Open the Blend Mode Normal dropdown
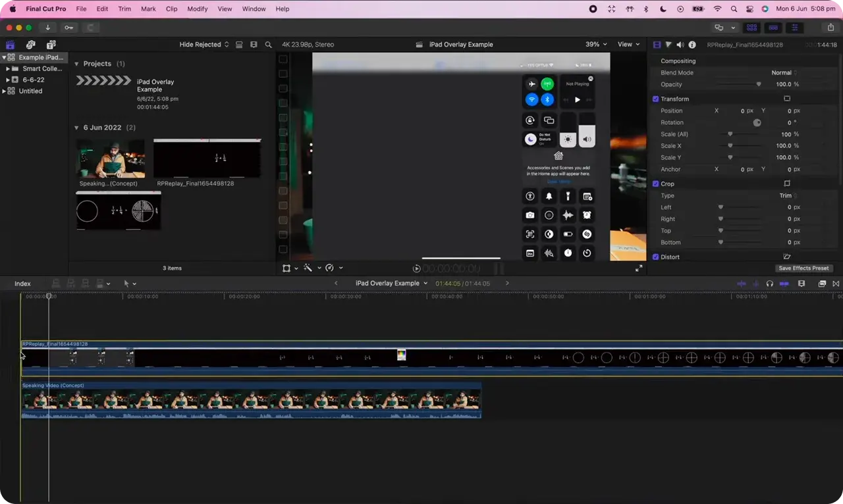 784,73
